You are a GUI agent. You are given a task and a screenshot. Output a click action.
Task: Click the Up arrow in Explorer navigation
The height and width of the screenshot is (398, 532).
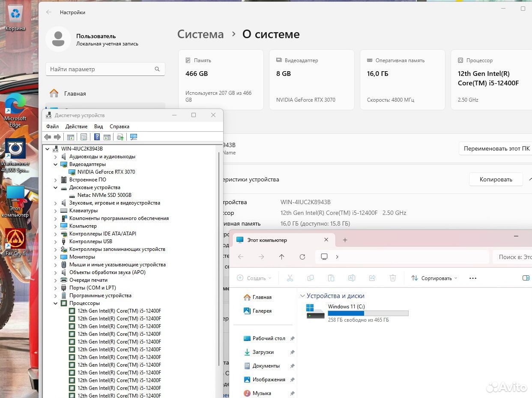point(281,257)
